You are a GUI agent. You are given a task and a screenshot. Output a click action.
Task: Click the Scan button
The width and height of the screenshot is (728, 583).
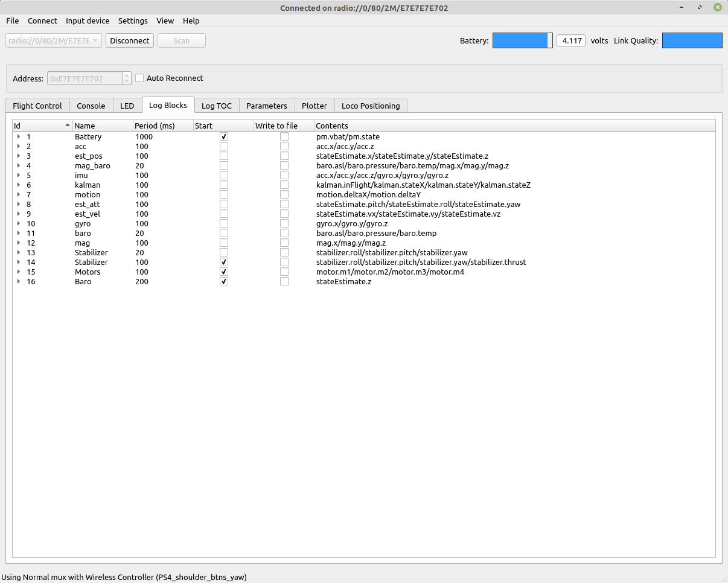[x=181, y=40]
